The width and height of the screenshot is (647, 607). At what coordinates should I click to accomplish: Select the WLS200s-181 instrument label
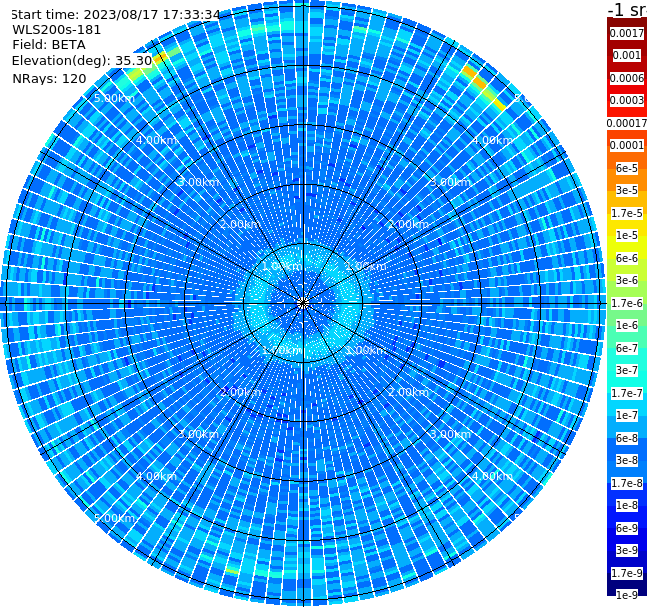(57, 30)
